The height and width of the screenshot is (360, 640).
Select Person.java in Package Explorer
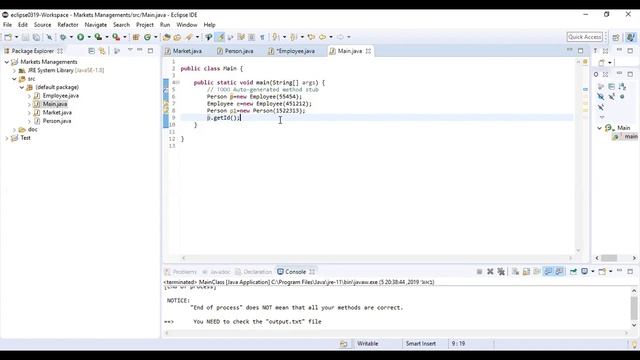(57, 121)
